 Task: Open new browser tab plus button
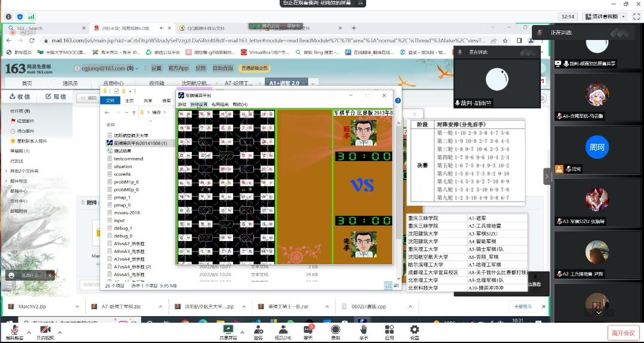[x=354, y=28]
